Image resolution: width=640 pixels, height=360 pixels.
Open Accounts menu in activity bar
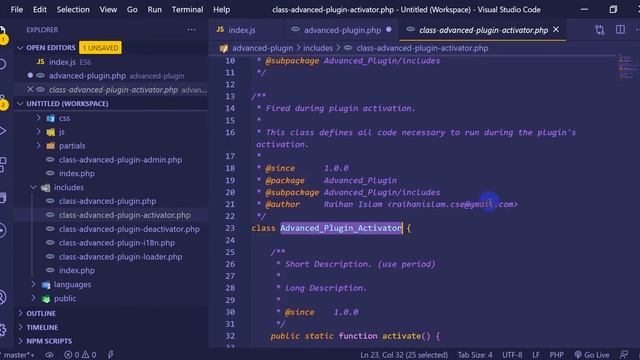pos(2,297)
